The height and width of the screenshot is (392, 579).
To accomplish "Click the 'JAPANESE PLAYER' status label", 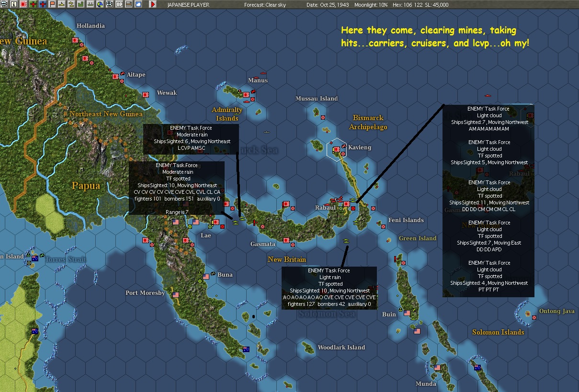I will pos(190,4).
